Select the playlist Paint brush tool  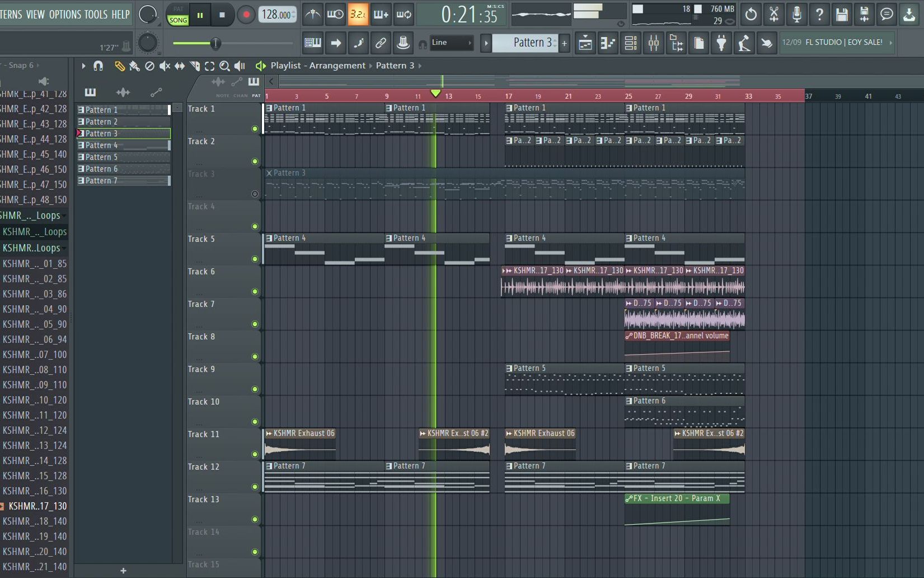tap(134, 66)
